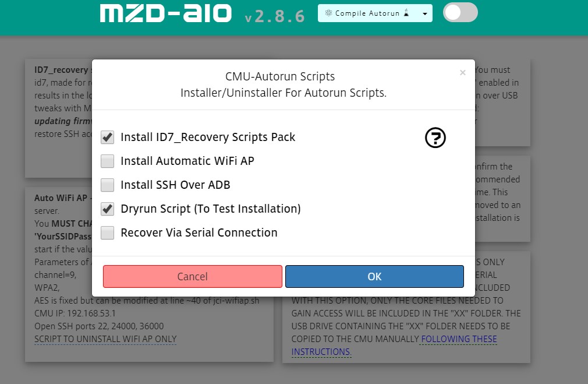Click the Auto WiFi AP panel heading
The image size is (588, 384).
point(59,198)
